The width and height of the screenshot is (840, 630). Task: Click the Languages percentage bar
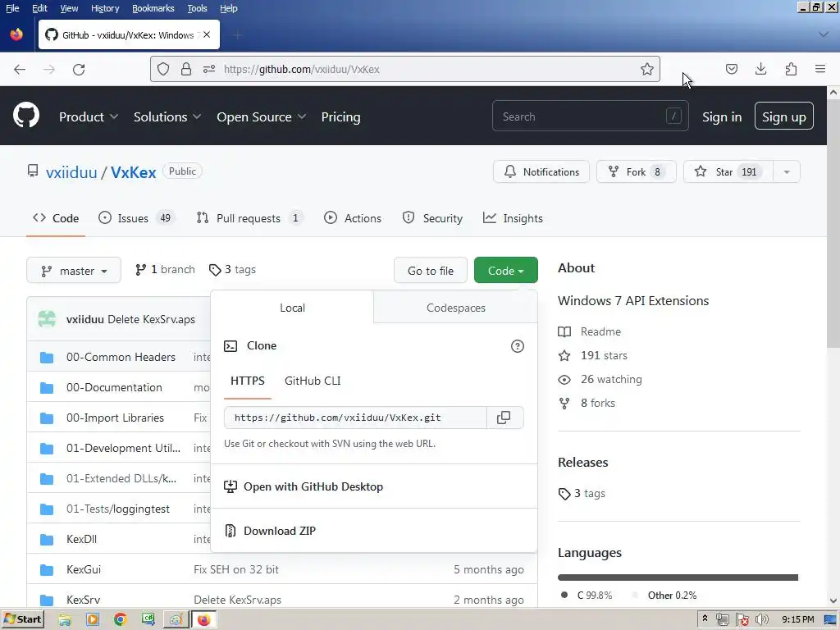coord(678,577)
